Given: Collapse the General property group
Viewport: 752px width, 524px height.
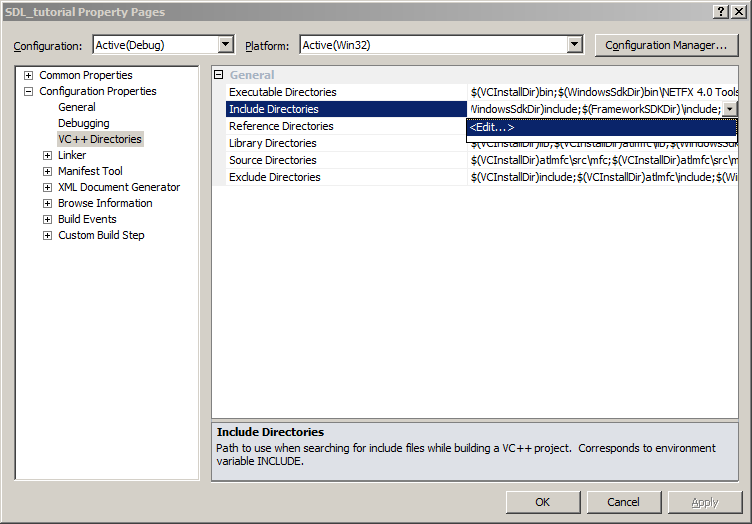Looking at the screenshot, I should click(219, 75).
